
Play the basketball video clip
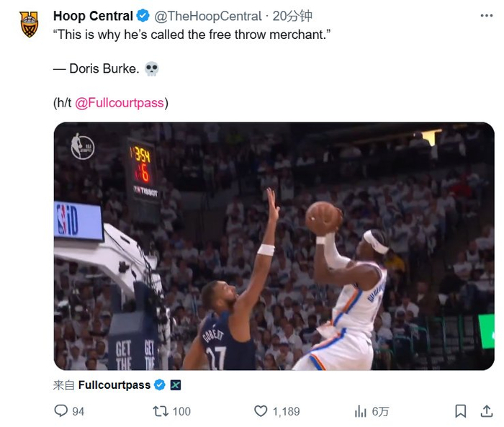pyautogui.click(x=274, y=246)
